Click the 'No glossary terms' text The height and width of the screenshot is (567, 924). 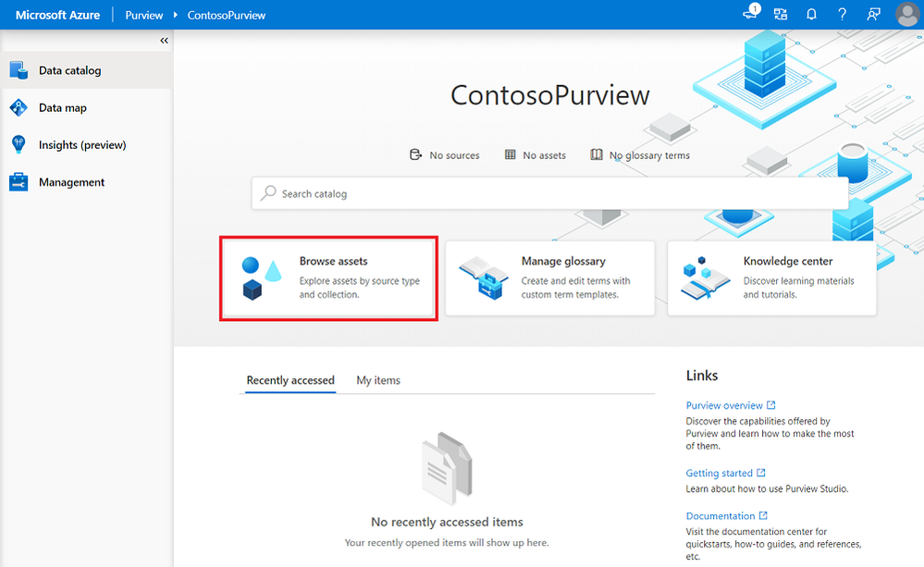tap(649, 155)
